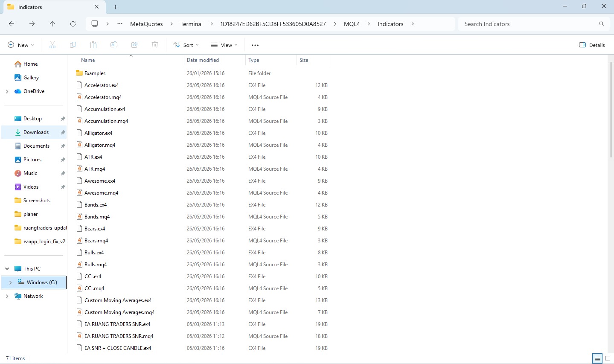The width and height of the screenshot is (614, 364).
Task: Sort files by Date modified column
Action: coord(203,60)
